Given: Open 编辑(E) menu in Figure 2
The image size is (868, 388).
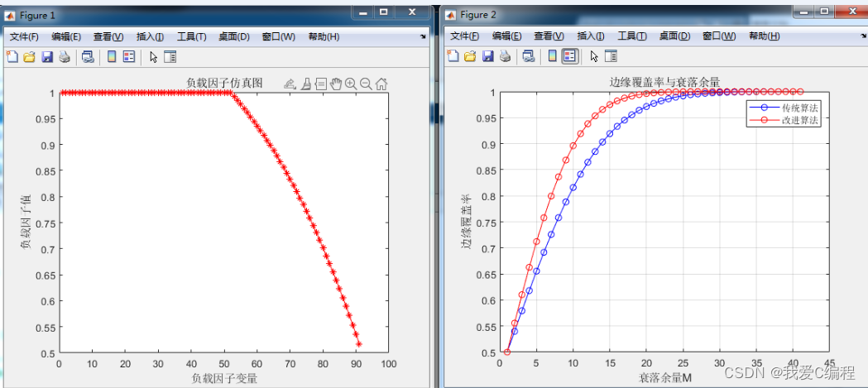Looking at the screenshot, I should (507, 36).
